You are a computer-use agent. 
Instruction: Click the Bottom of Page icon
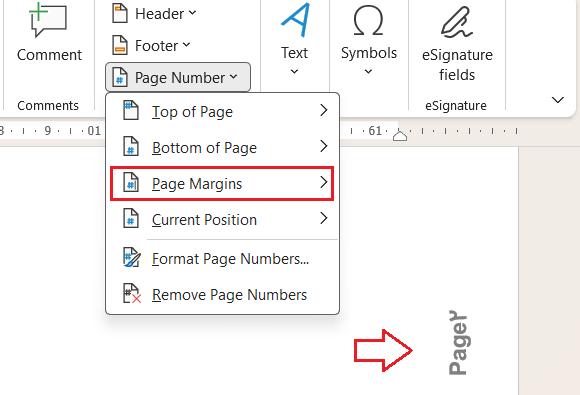coord(131,146)
